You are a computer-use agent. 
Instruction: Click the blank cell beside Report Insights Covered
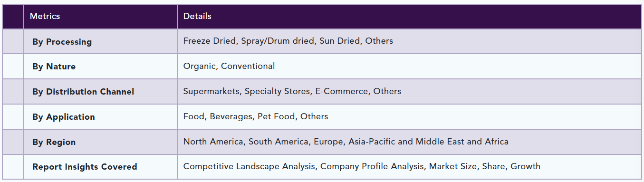point(13,167)
